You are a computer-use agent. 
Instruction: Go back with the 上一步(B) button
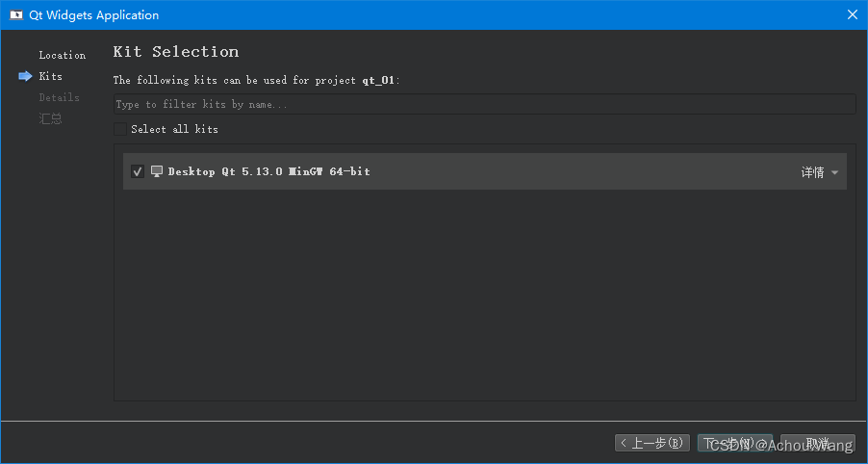point(652,443)
